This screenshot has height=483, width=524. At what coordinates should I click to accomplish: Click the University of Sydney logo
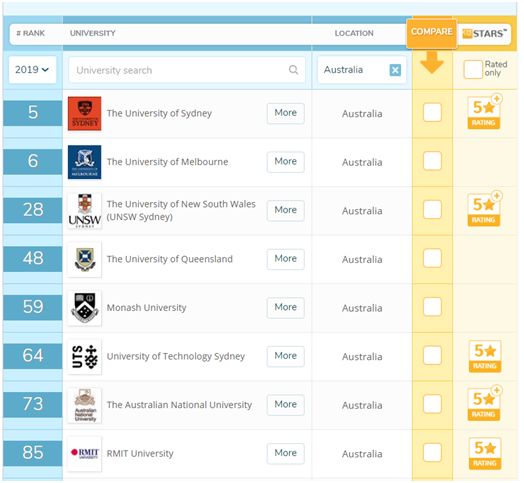point(85,113)
